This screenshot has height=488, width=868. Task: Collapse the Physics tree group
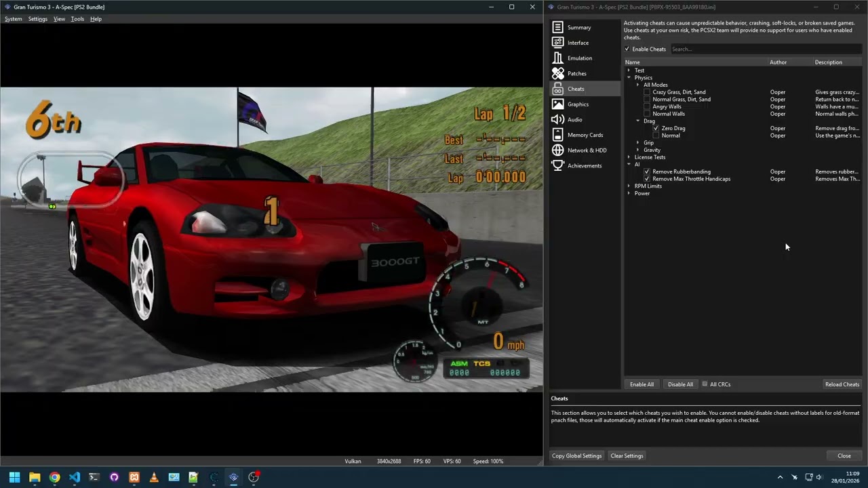(x=629, y=78)
